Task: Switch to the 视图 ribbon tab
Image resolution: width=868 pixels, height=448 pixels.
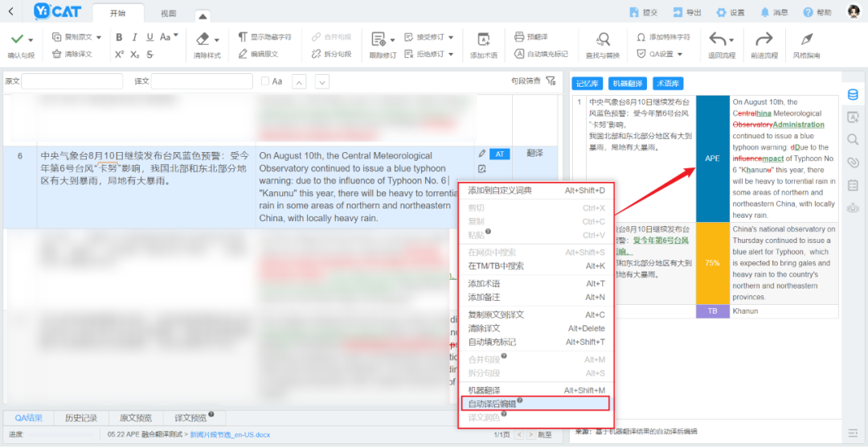Action: 168,14
